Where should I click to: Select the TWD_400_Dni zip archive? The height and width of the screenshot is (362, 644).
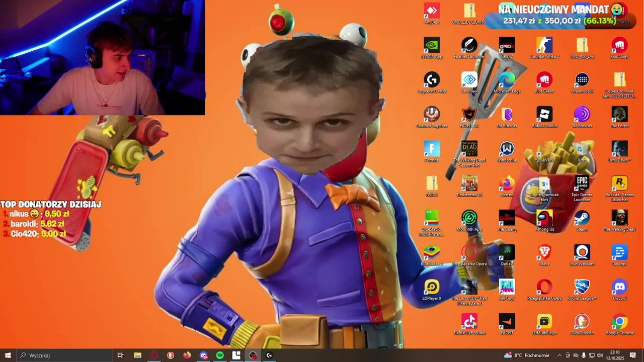582,48
